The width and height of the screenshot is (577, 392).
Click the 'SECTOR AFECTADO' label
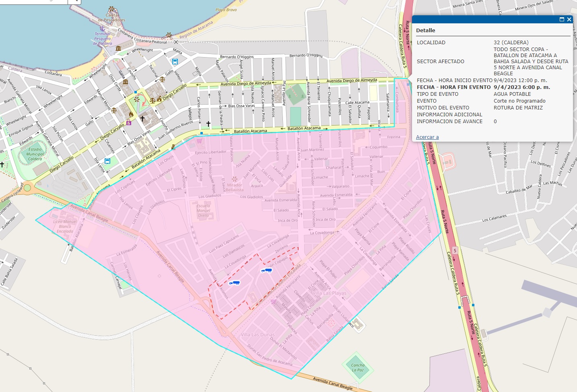click(441, 62)
